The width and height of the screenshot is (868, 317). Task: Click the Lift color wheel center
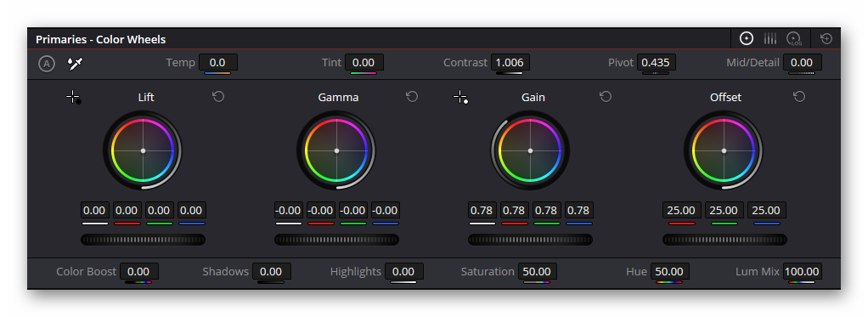tap(143, 150)
